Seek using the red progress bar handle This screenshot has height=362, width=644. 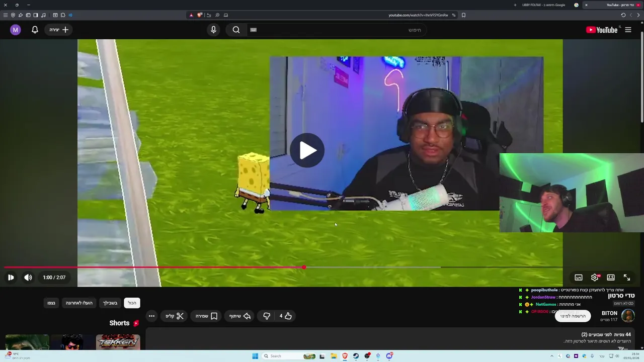[304, 267]
